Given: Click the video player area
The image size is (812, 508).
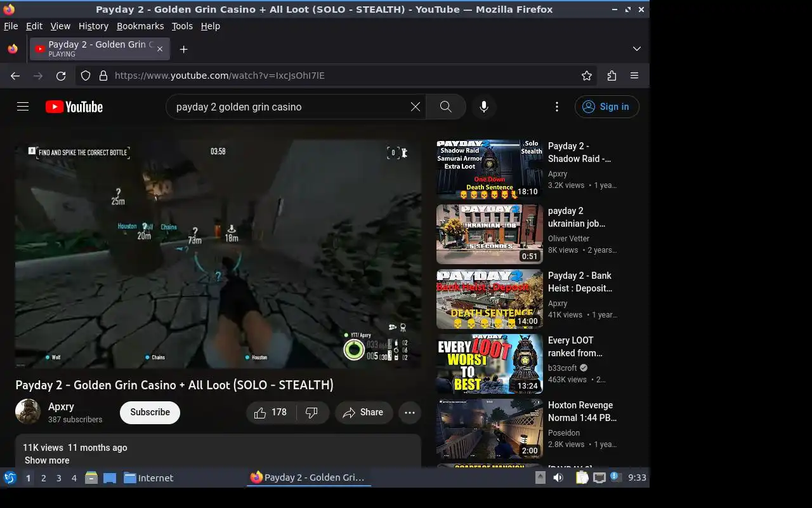Looking at the screenshot, I should [x=218, y=254].
